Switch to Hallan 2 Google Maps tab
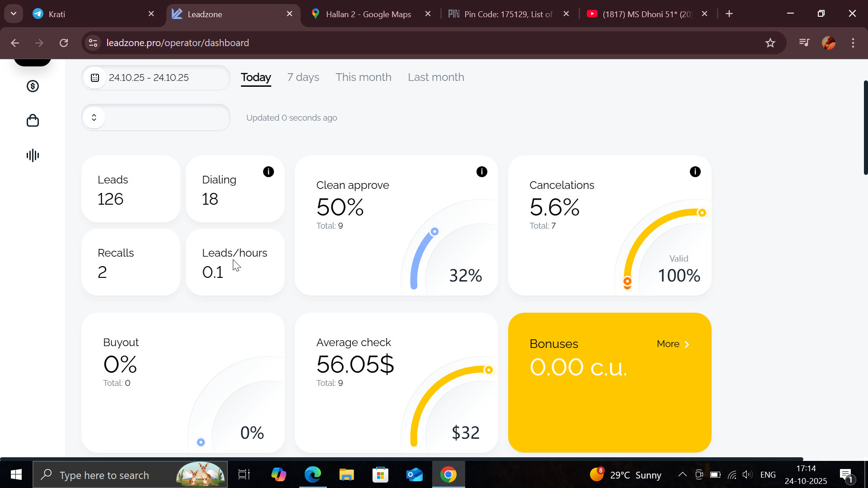 click(x=368, y=14)
